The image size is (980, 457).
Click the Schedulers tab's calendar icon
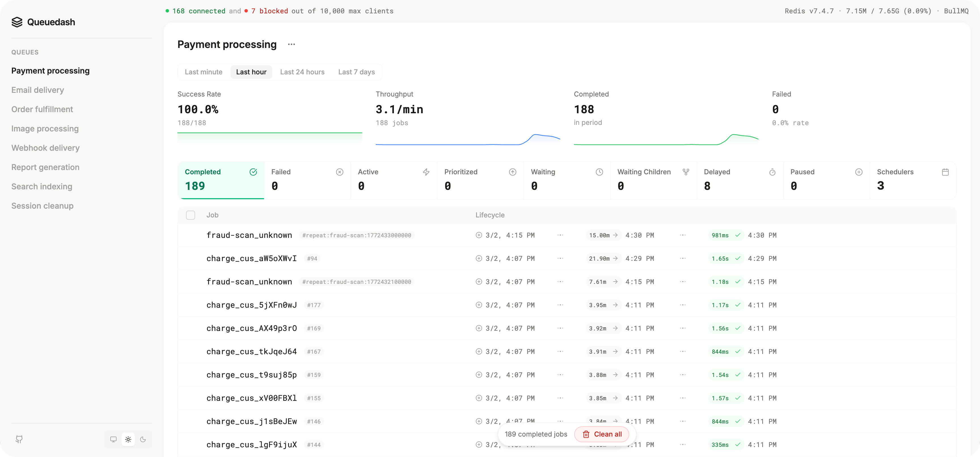(x=945, y=172)
